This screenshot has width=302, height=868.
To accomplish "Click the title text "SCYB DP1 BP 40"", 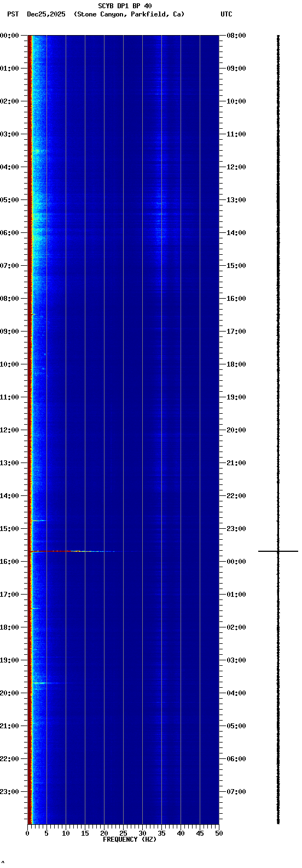I will pyautogui.click(x=125, y=6).
